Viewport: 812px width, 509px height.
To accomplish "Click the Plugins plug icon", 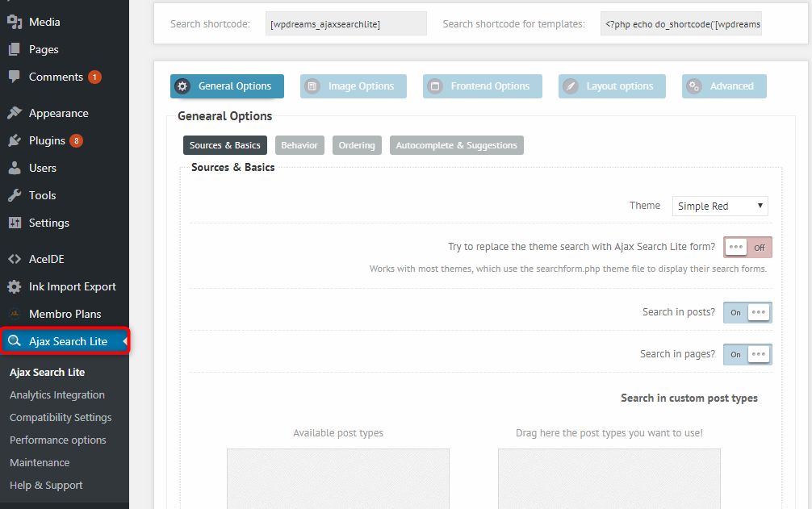I will [15, 140].
